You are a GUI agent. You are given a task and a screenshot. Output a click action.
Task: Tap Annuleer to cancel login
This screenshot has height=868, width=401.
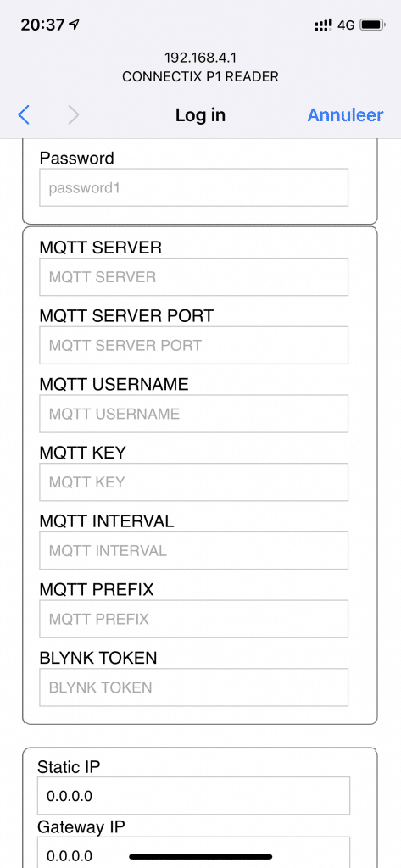click(x=345, y=115)
